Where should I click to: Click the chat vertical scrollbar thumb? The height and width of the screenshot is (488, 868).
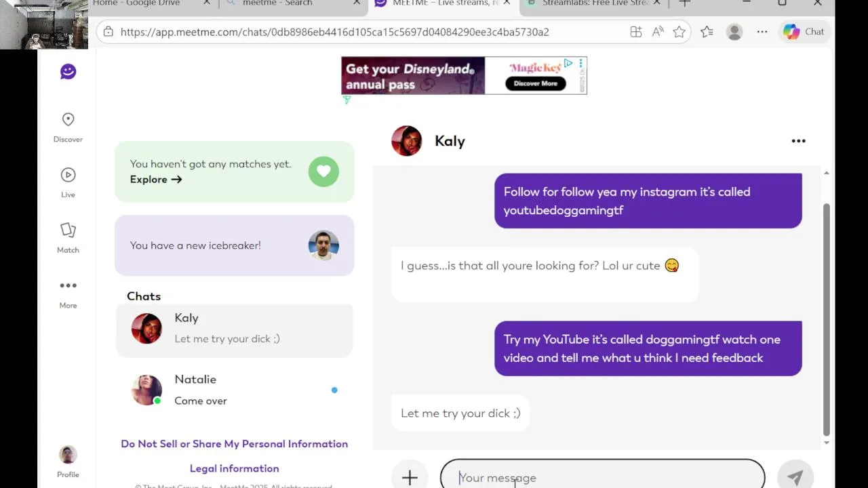826,319
